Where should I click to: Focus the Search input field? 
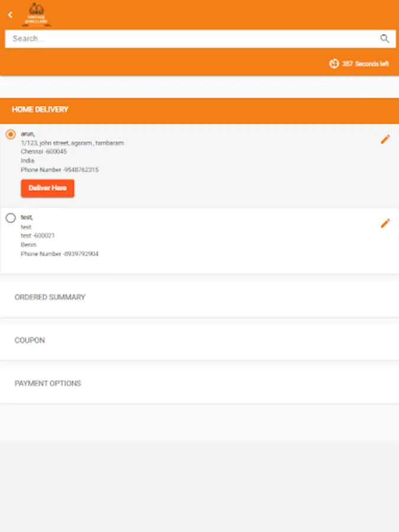click(x=200, y=38)
